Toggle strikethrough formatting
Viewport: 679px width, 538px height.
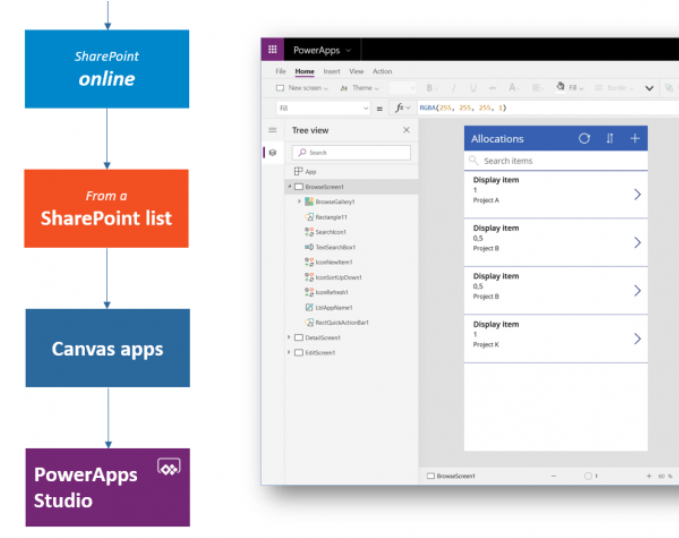[492, 88]
